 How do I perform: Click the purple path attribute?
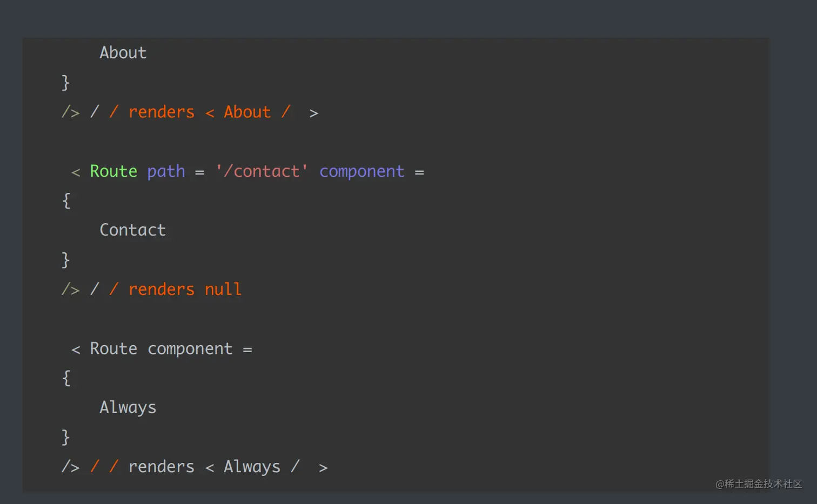click(166, 171)
